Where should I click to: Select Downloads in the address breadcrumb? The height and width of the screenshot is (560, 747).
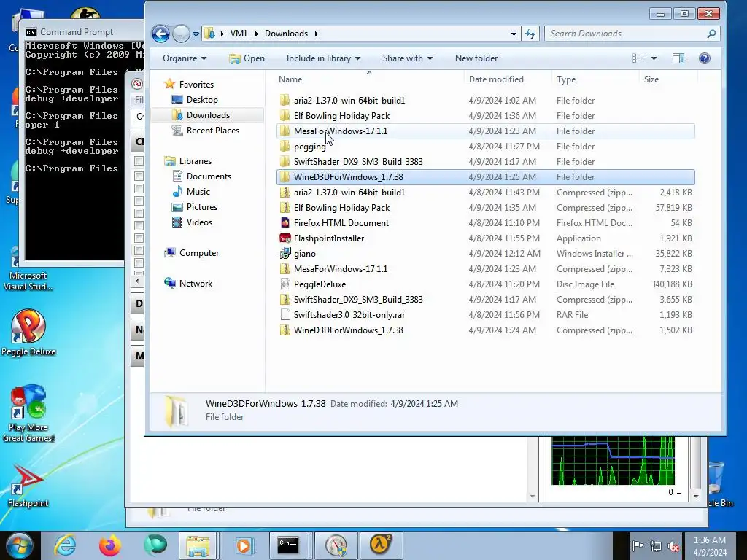tap(286, 34)
